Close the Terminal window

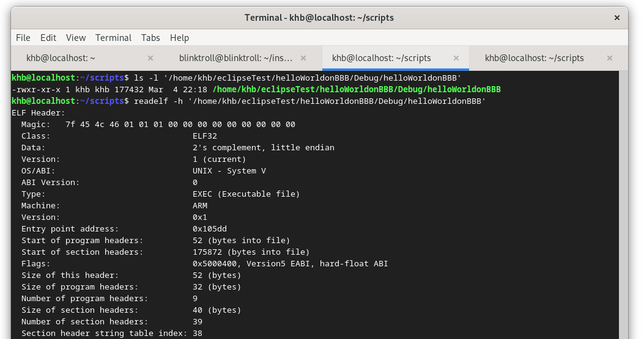coord(617,18)
